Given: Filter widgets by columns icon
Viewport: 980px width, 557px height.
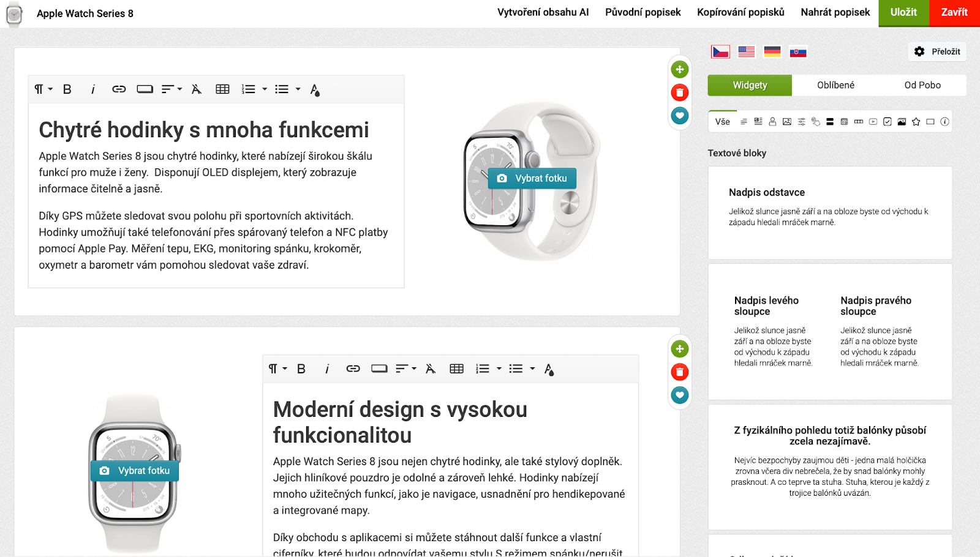Looking at the screenshot, I should tap(859, 122).
